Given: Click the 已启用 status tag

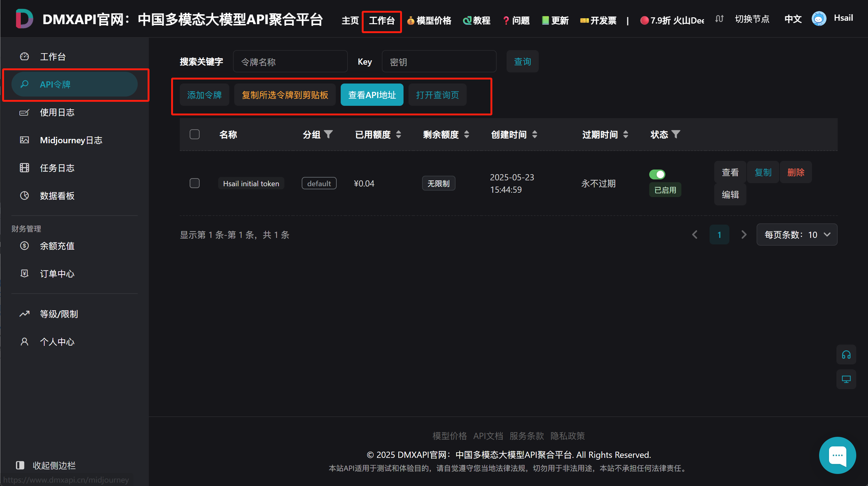Looking at the screenshot, I should (665, 190).
